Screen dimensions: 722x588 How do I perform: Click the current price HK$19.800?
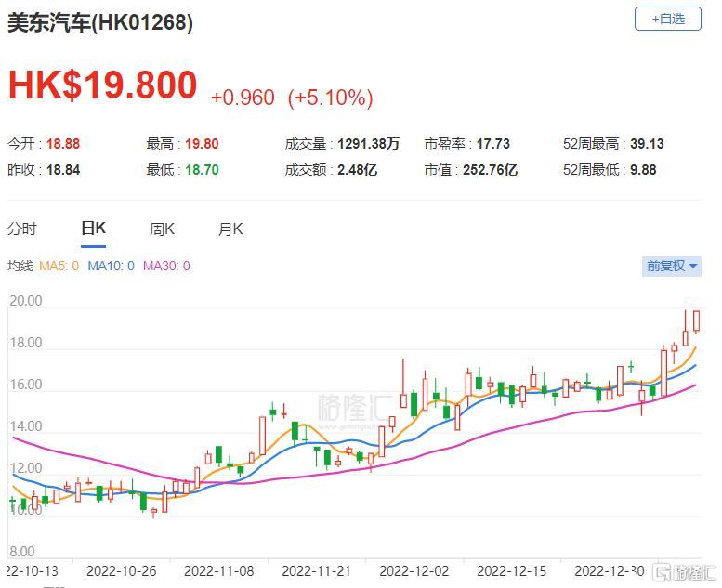coord(103,85)
